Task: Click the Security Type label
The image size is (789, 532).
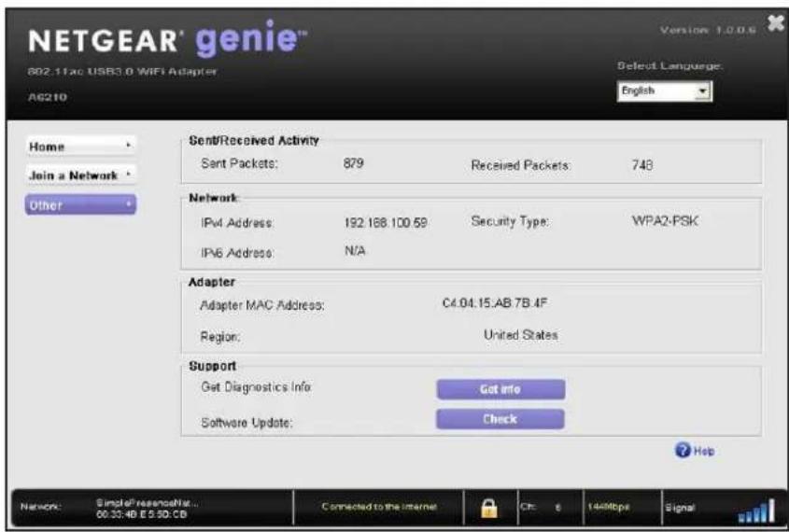Action: point(510,221)
